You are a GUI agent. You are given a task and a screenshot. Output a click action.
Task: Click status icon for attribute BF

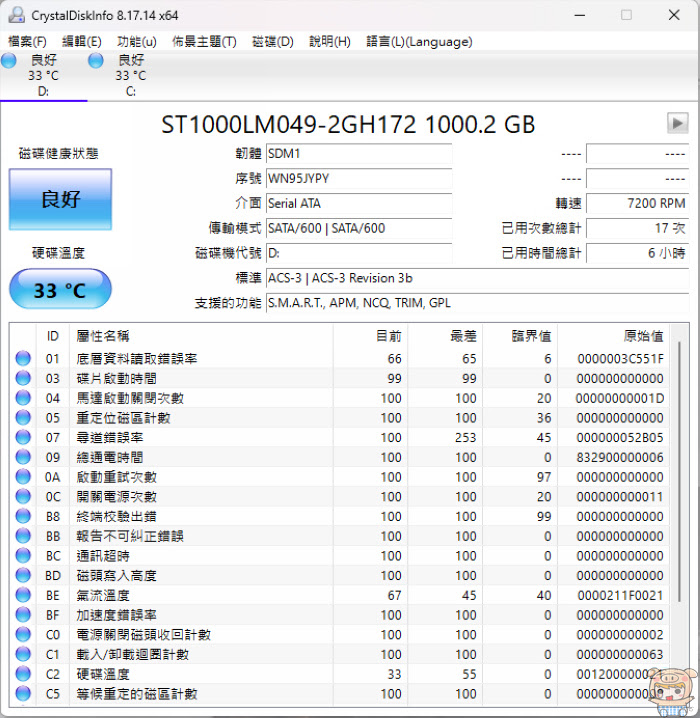(23, 614)
